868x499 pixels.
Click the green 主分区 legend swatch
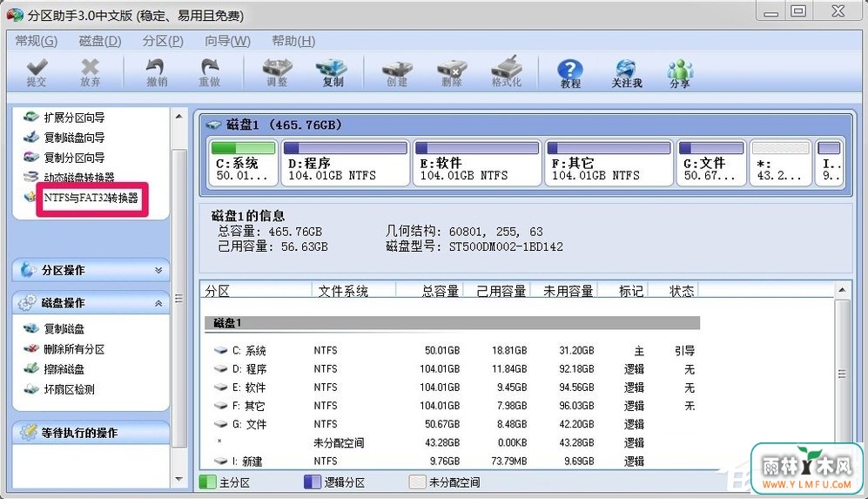[207, 482]
